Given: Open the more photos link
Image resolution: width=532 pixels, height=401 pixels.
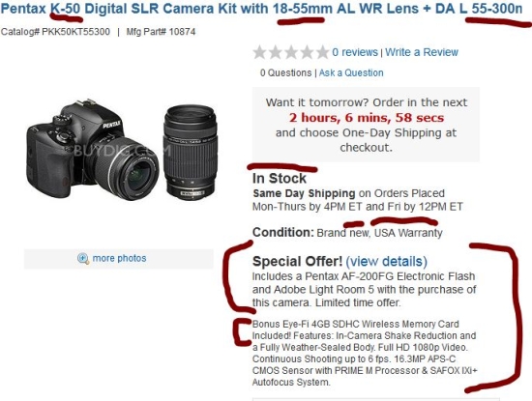Looking at the screenshot, I should 119,258.
